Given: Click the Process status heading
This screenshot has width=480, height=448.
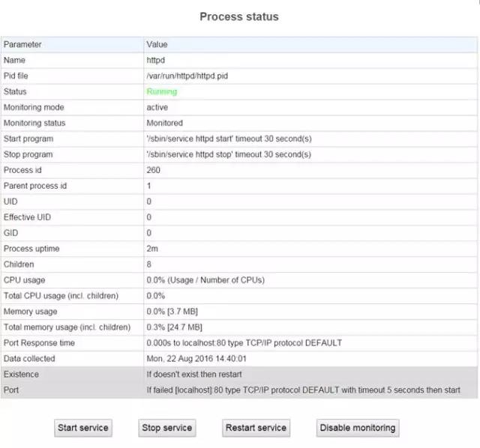Looking at the screenshot, I should [239, 16].
